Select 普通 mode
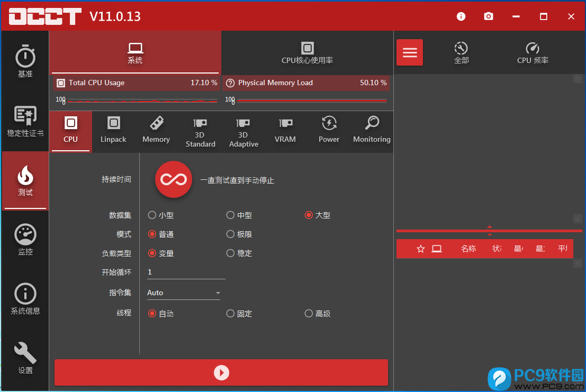Image resolution: width=586 pixels, height=392 pixels. pos(161,234)
